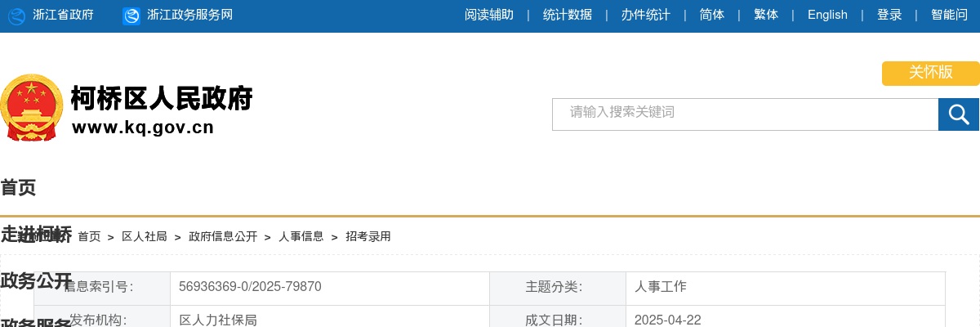Viewport: 980px width, 327px height.
Task: Open 统计数据 in top bar
Action: tap(568, 15)
